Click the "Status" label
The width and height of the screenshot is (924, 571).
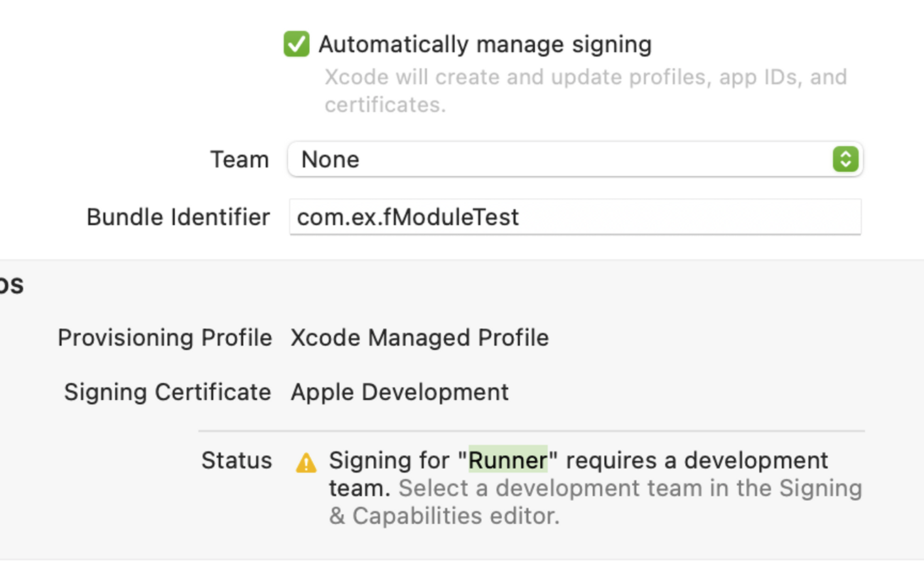[236, 460]
